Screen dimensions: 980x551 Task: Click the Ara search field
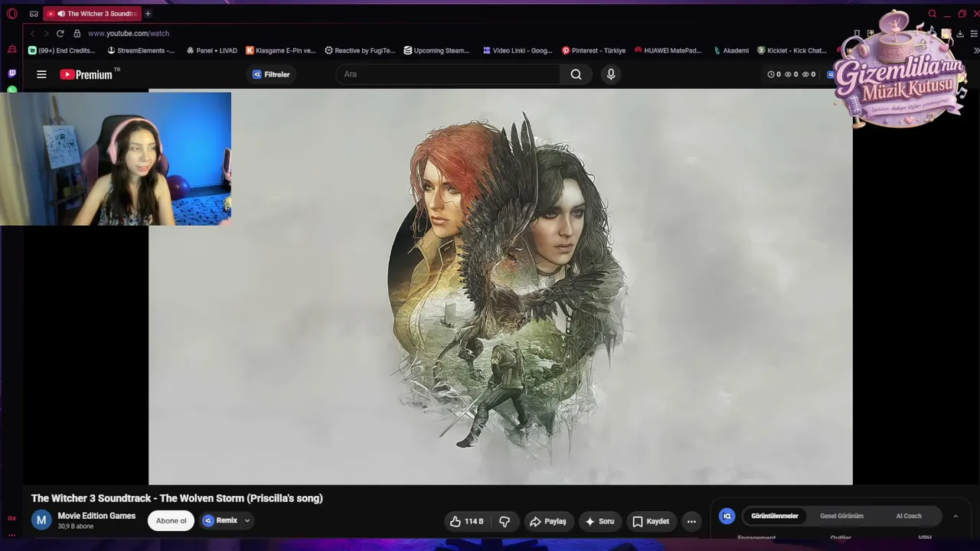pos(448,74)
